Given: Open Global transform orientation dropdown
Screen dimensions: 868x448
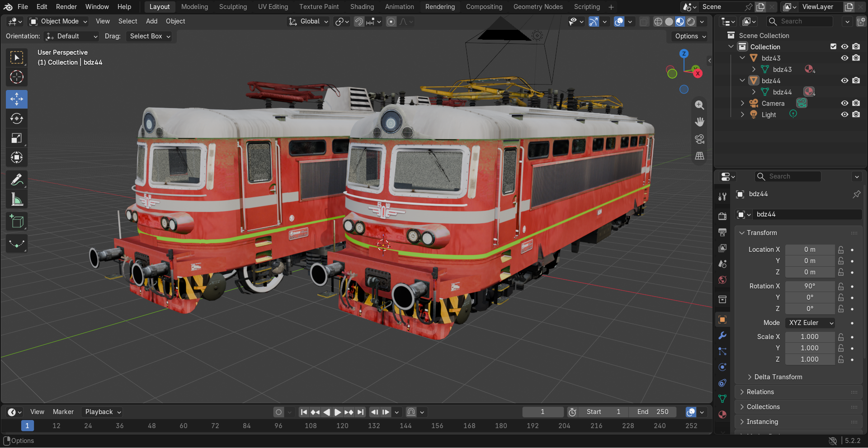Looking at the screenshot, I should tap(309, 21).
